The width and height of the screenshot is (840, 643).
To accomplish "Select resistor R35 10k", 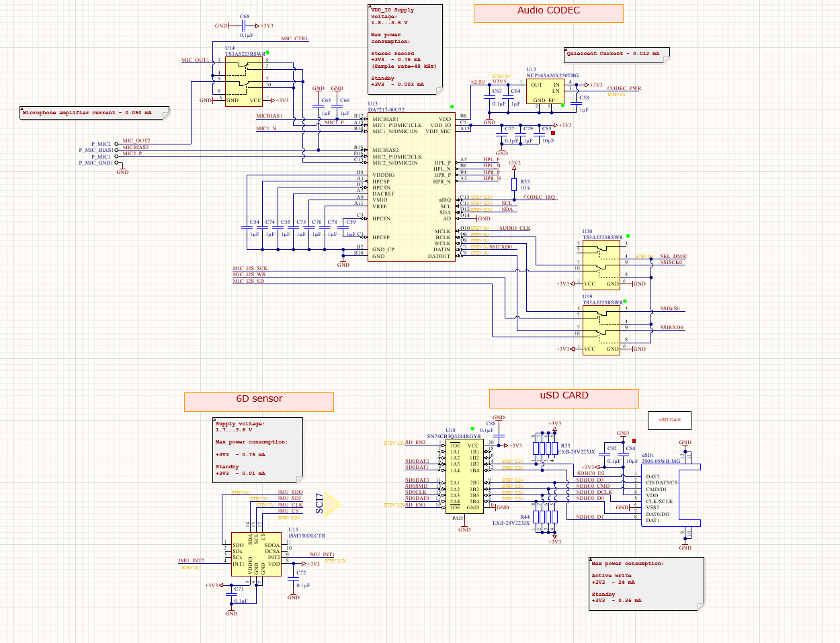I will pyautogui.click(x=514, y=185).
